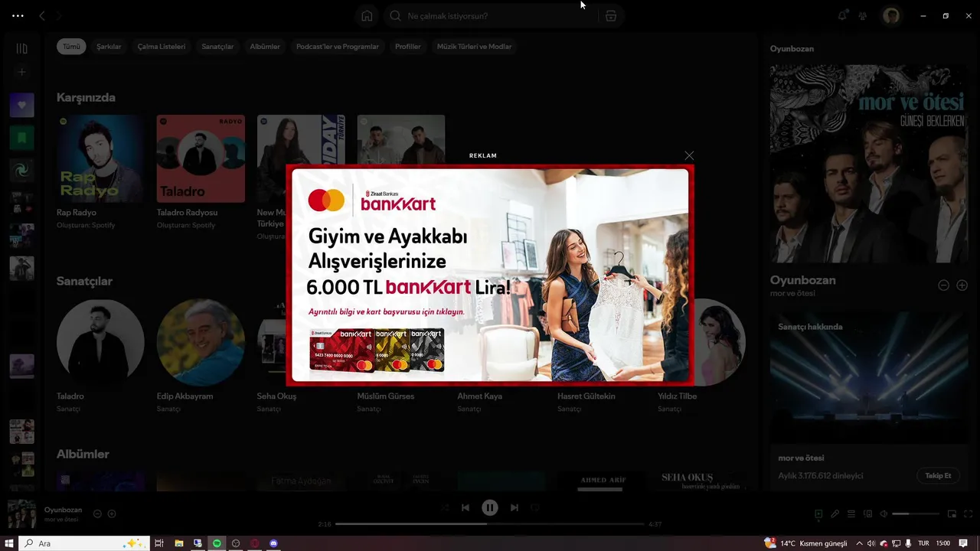Show hidden system tray icons chevron

click(x=859, y=543)
